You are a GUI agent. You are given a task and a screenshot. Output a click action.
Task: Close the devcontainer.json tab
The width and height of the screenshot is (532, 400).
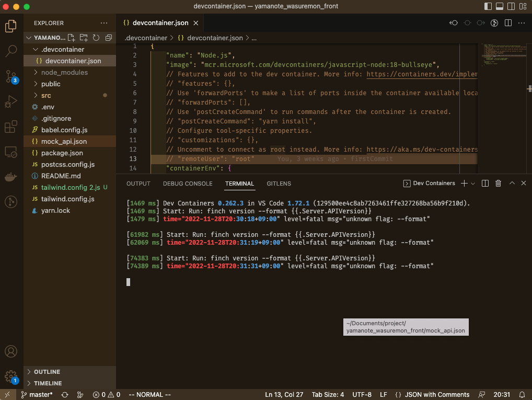[196, 23]
